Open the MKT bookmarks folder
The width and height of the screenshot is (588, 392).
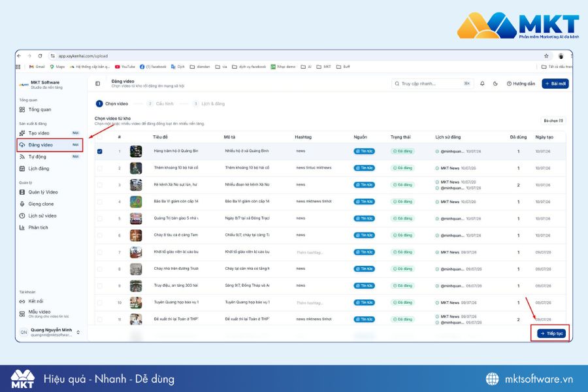point(324,67)
